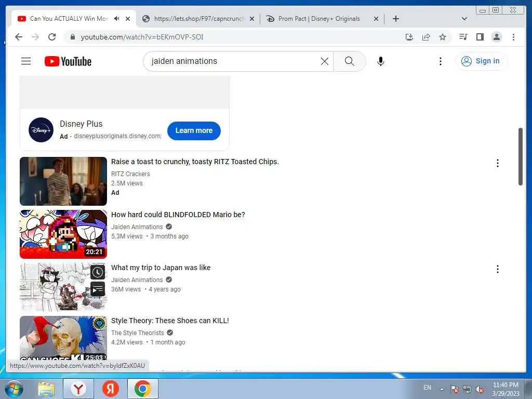Screen dimensions: 532x399
Task: Go forward in browser history
Action: click(35, 37)
